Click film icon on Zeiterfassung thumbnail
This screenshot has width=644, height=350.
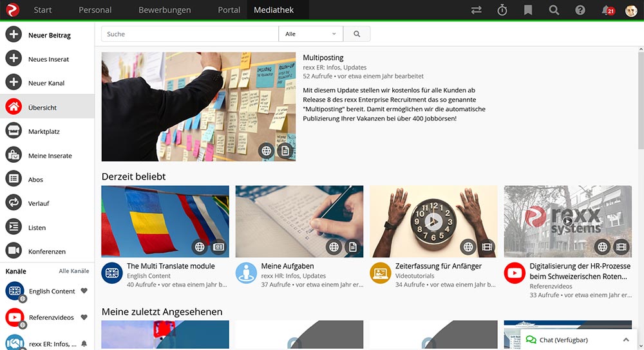pos(487,247)
